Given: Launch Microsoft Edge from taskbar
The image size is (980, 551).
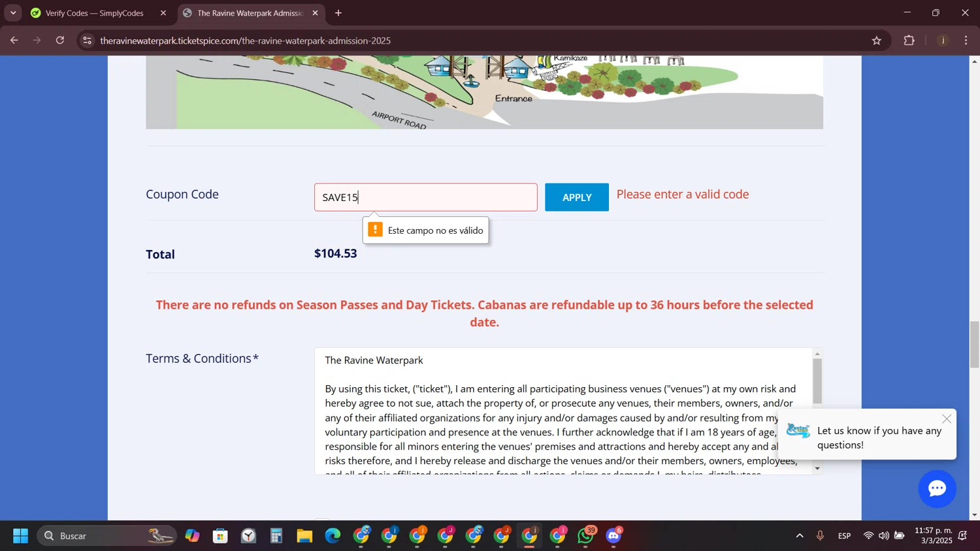Looking at the screenshot, I should click(x=333, y=536).
